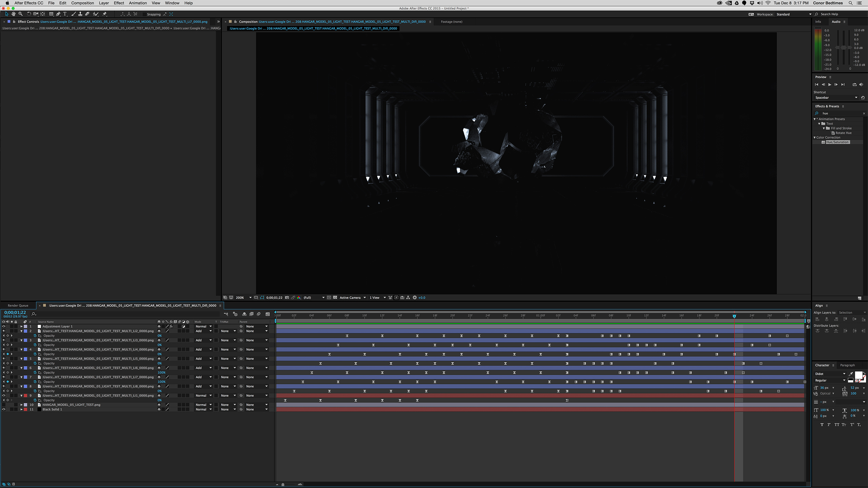The width and height of the screenshot is (868, 488).
Task: Hide the Black Solid 1 layer
Action: (4, 410)
